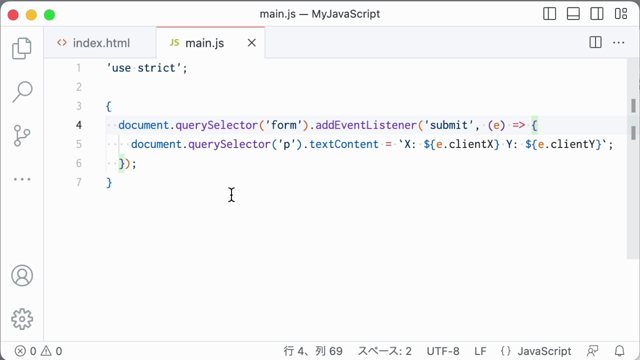Click the vertical editor scrollbar
Screen dimensions: 640x360
coord(633,158)
